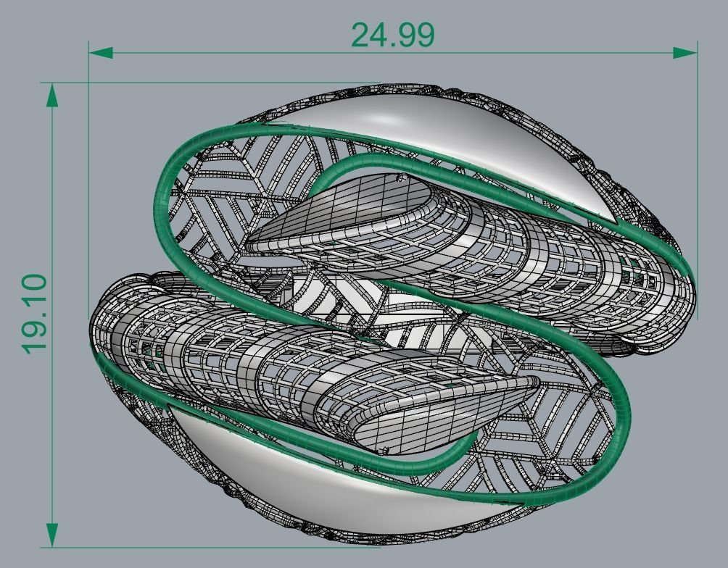Select the 24.99 width dimension text
This screenshot has height=568, width=728.
(x=393, y=35)
